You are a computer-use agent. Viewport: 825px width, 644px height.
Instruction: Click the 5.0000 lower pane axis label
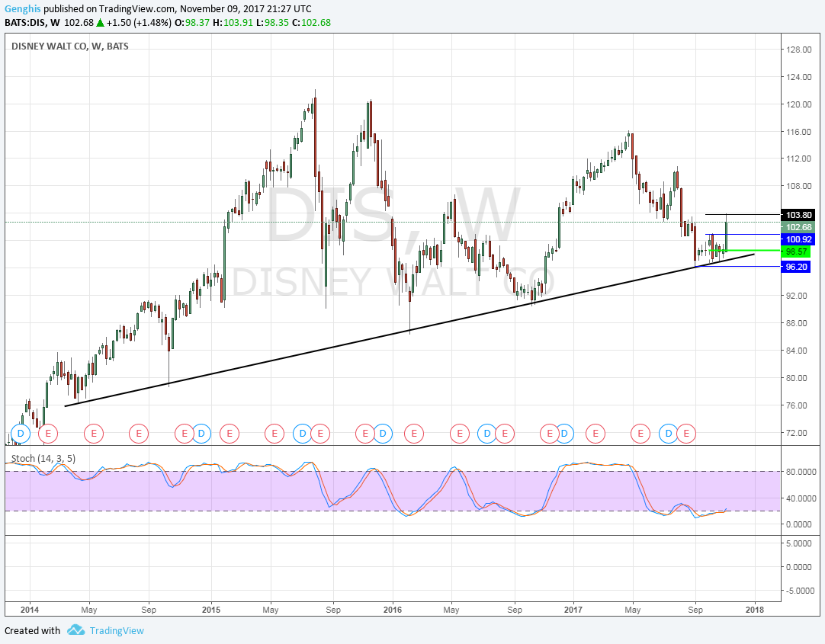click(798, 543)
